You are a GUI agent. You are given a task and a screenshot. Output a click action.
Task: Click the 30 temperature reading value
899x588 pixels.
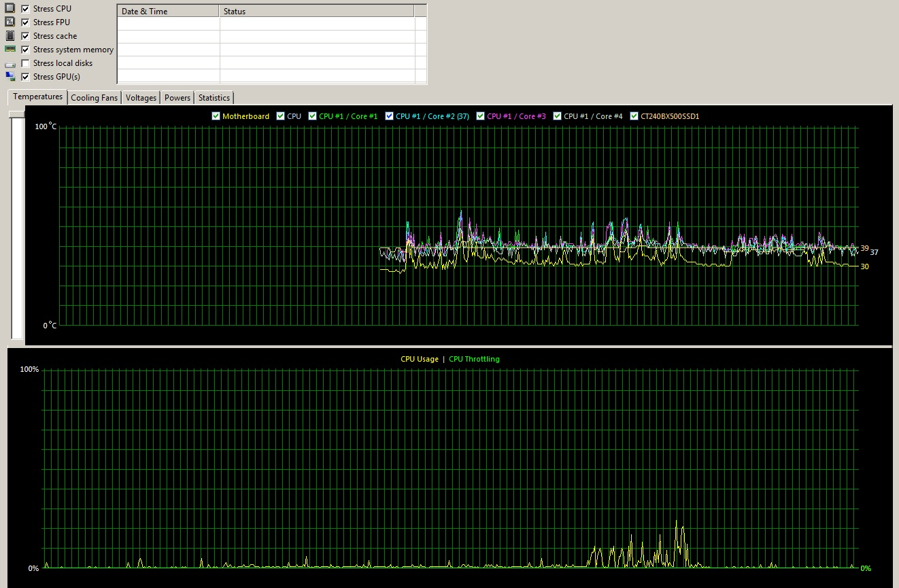tap(865, 266)
